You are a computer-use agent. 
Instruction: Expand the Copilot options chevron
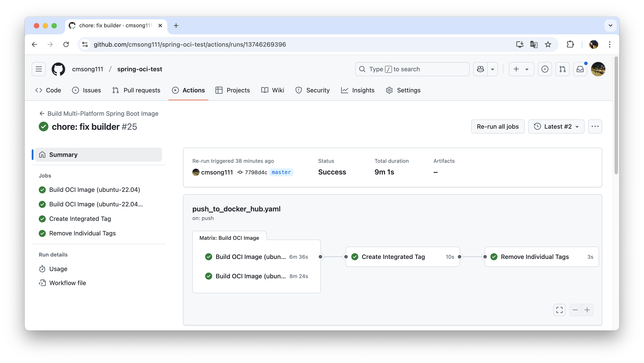[x=493, y=69]
